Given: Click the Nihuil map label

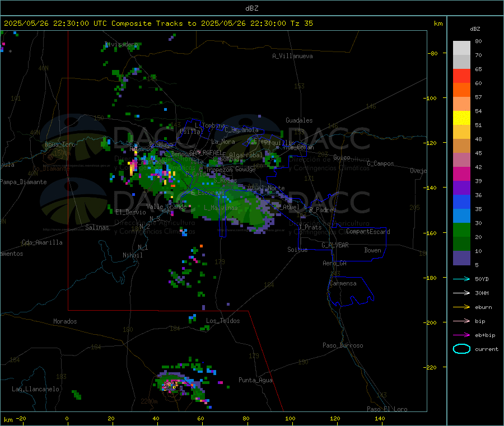Looking at the screenshot, I should [132, 255].
